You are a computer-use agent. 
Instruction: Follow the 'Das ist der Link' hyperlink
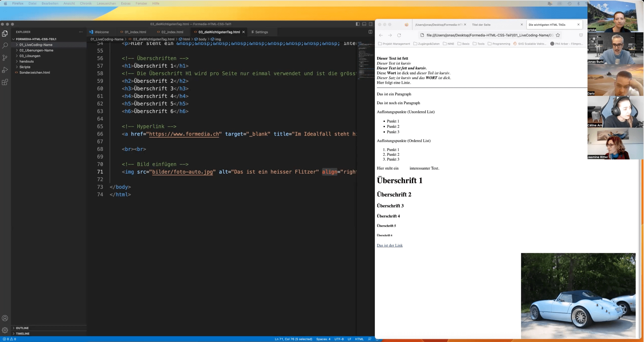tap(390, 245)
